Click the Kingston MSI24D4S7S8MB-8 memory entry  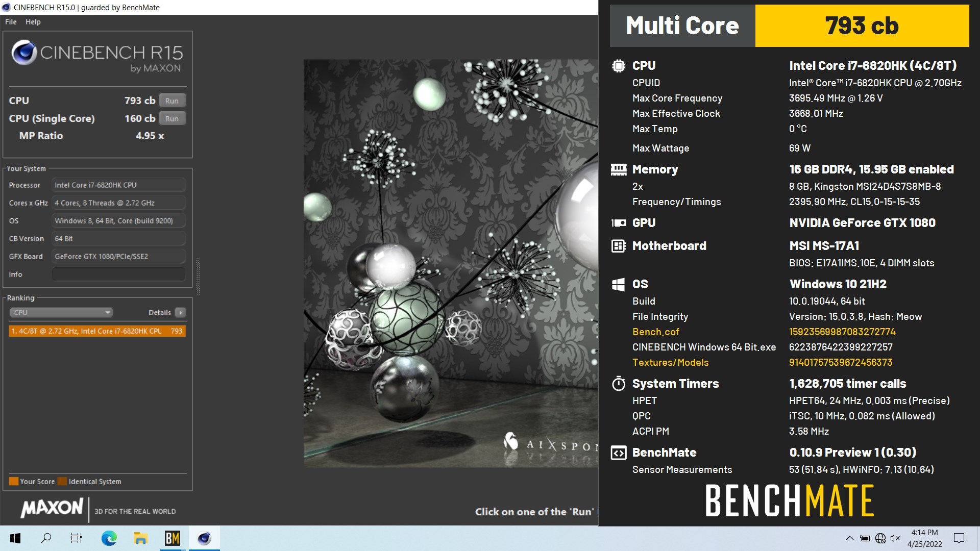865,187
